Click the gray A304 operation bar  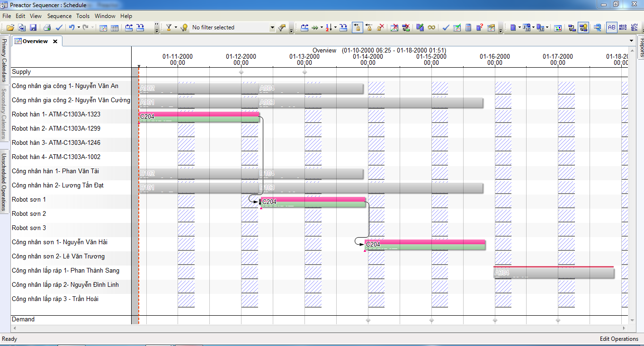(x=554, y=273)
